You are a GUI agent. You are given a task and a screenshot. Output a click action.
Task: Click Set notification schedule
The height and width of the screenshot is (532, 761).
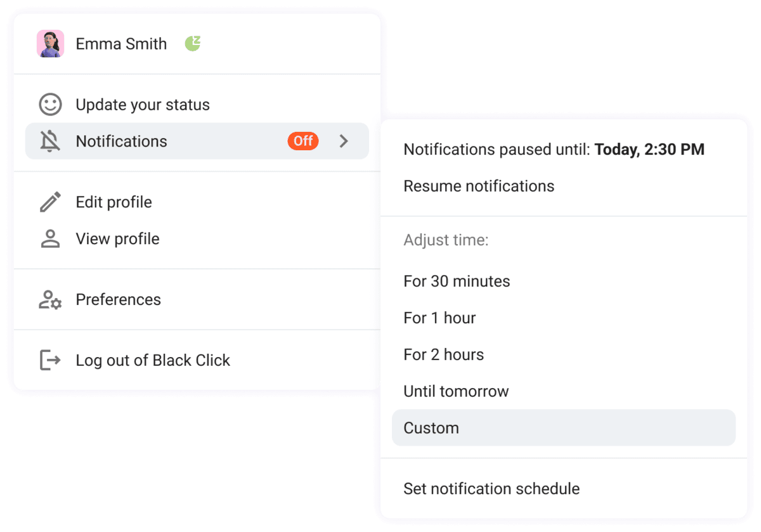[x=491, y=488]
